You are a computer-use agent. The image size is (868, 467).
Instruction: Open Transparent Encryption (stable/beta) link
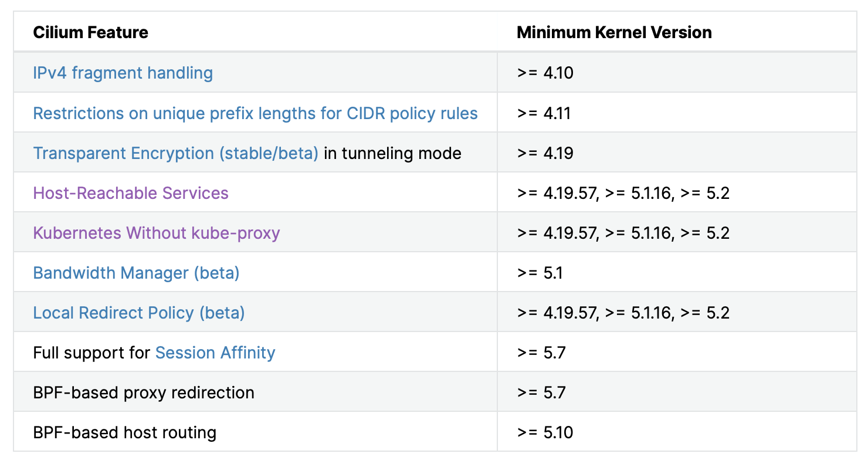[175, 153]
